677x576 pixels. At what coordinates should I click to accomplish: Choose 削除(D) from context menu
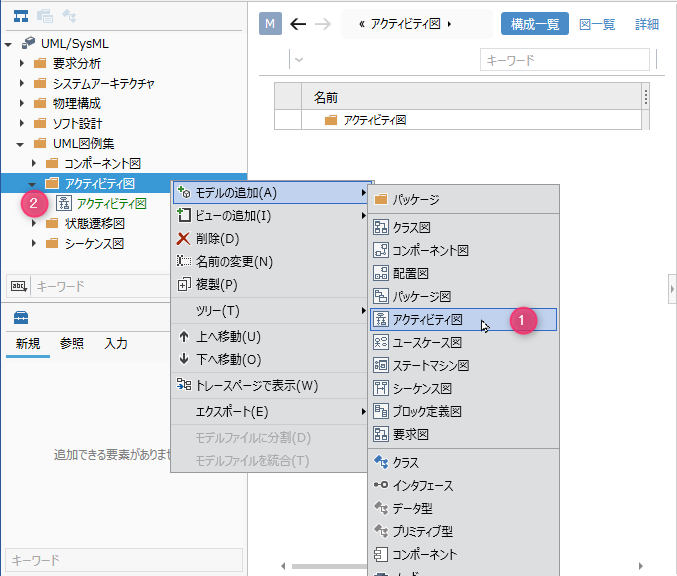[272, 238]
